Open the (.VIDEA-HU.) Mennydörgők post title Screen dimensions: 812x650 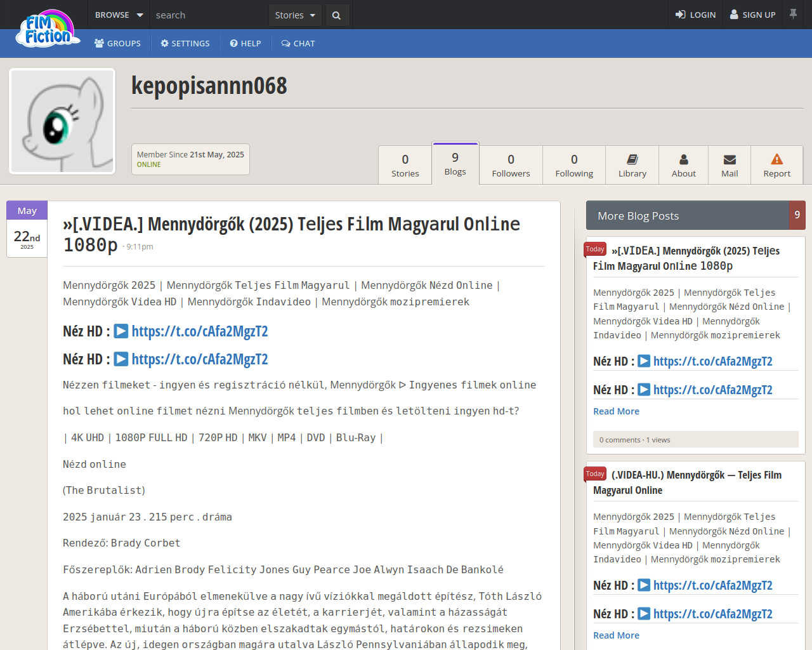click(x=687, y=482)
